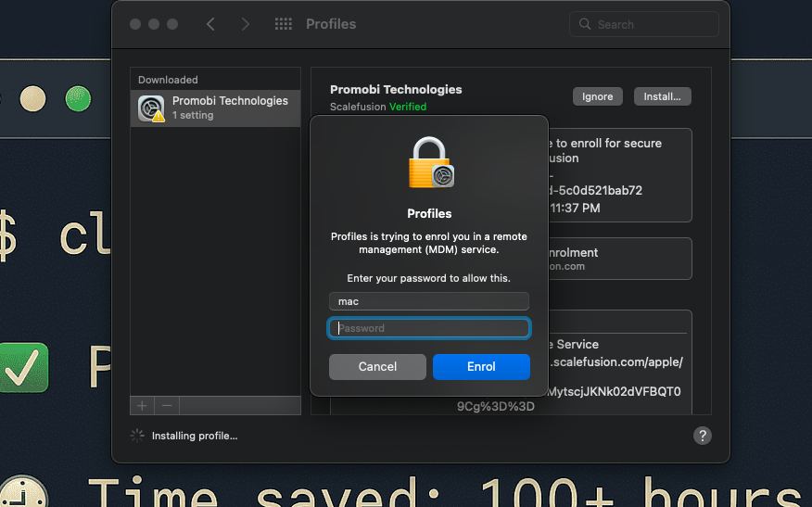
Task: Click the Scalefusion label under profile name
Action: (358, 107)
